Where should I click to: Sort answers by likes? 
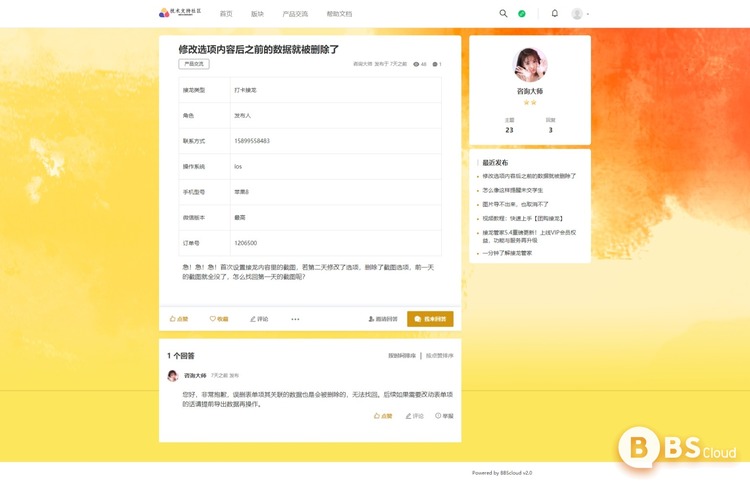[440, 355]
